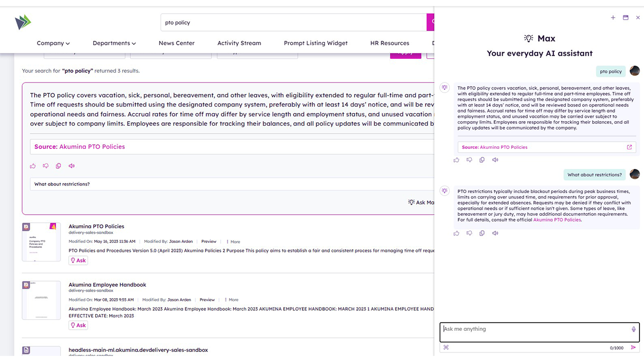Click the Jason Arden name on Akumina PTO Policies
This screenshot has height=362, width=644.
coord(180,242)
